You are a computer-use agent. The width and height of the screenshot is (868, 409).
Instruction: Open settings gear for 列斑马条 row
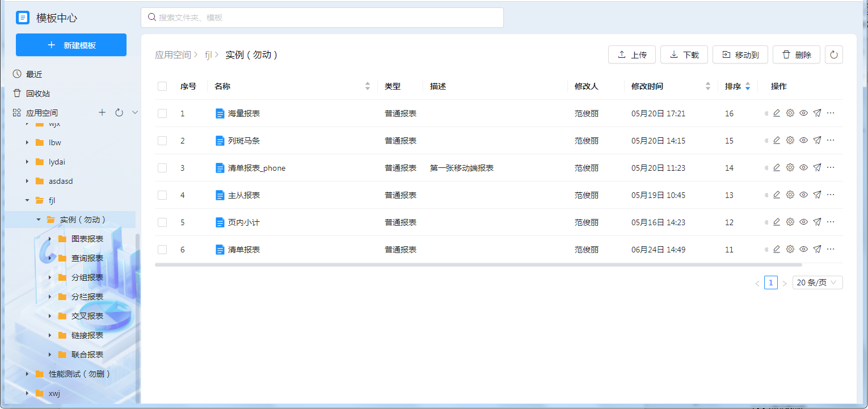[790, 141]
